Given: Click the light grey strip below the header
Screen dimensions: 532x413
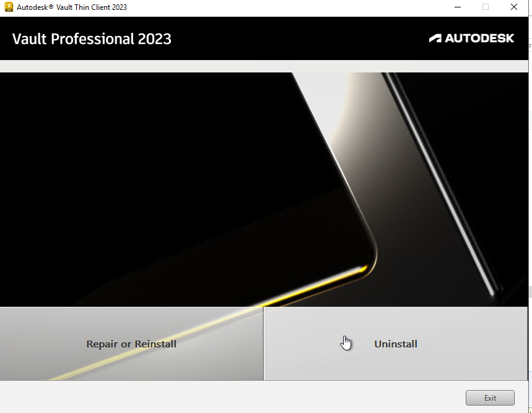Looking at the screenshot, I should click(x=264, y=66).
